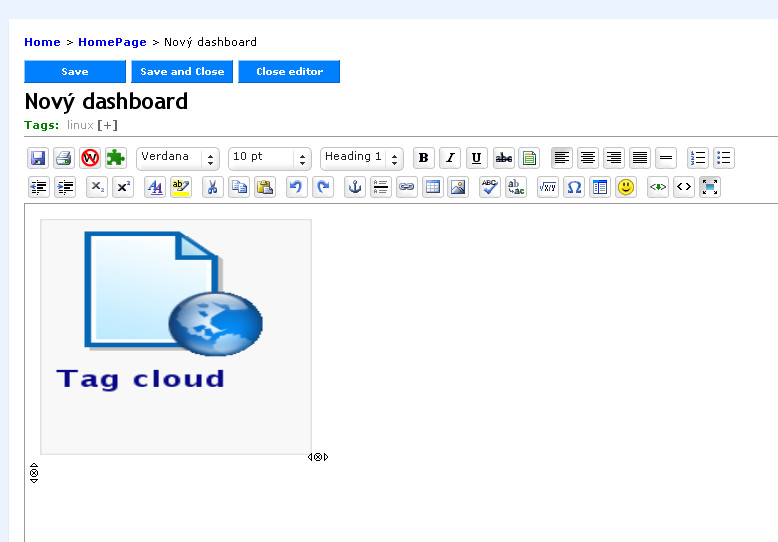
Task: Redo the last action
Action: click(323, 187)
